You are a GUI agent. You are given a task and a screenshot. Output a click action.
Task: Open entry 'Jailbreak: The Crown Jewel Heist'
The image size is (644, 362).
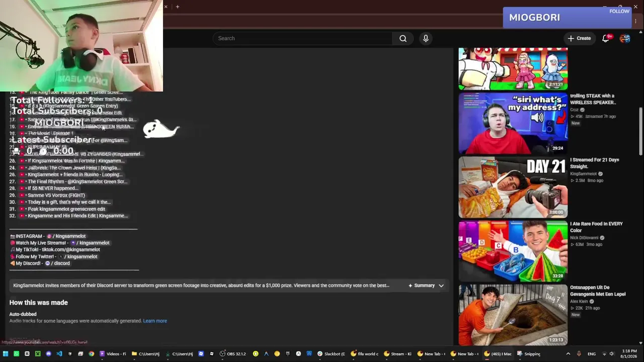[x=74, y=168]
